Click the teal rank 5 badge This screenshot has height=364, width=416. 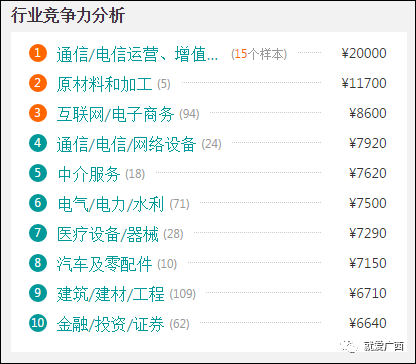(x=38, y=173)
